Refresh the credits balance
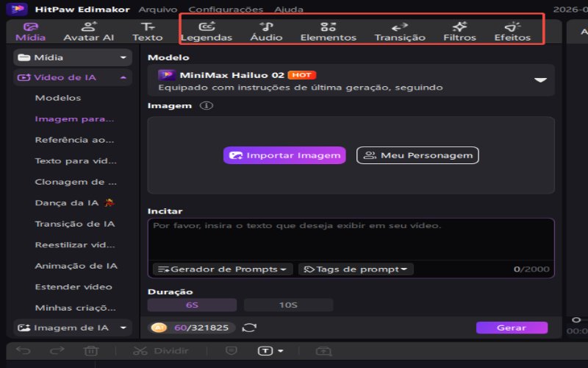This screenshot has height=368, width=588. coord(249,328)
